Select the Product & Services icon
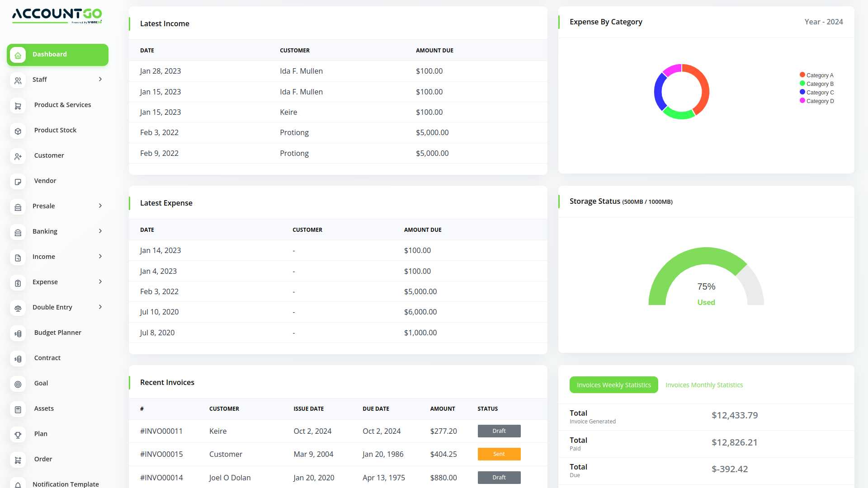This screenshot has width=868, height=488. click(x=18, y=106)
